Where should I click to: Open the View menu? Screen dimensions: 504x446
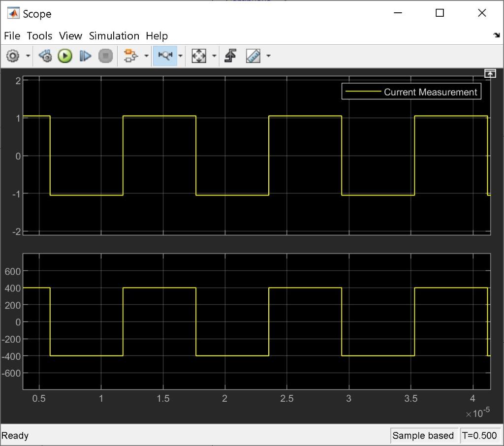(70, 36)
